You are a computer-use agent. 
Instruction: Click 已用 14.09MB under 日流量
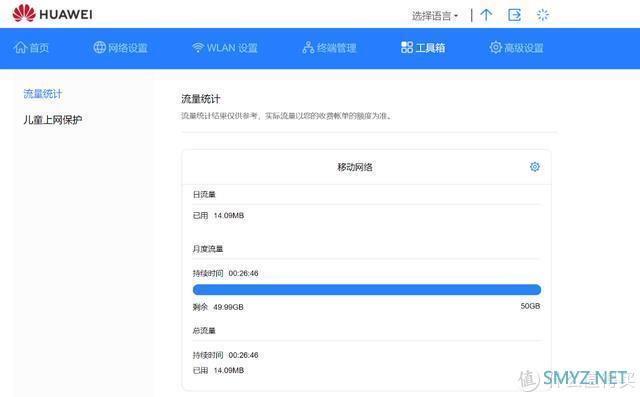tap(218, 215)
